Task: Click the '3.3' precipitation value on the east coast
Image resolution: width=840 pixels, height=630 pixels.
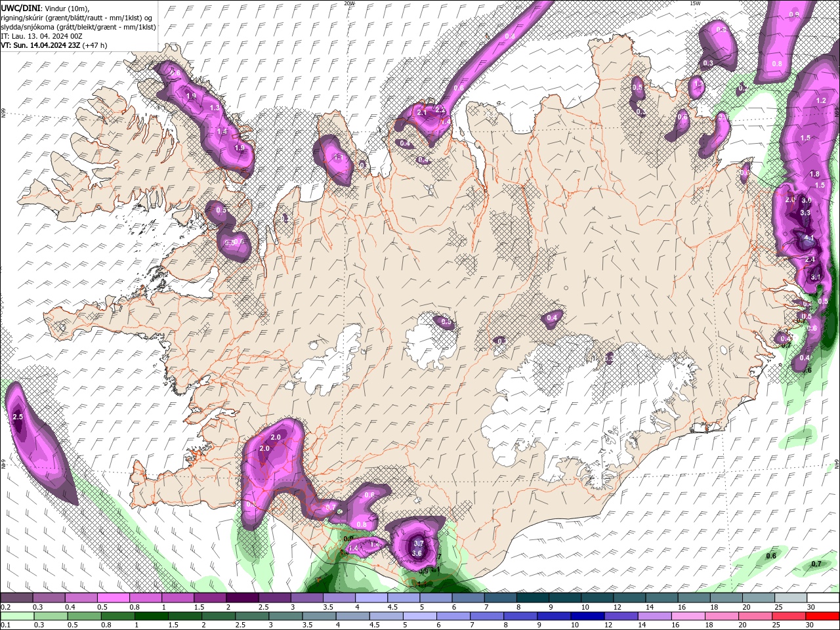Action: (806, 213)
